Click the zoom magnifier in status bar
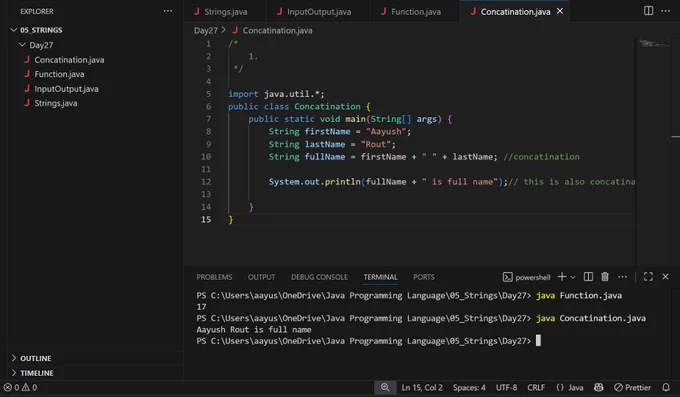The height and width of the screenshot is (397, 680). [x=385, y=387]
